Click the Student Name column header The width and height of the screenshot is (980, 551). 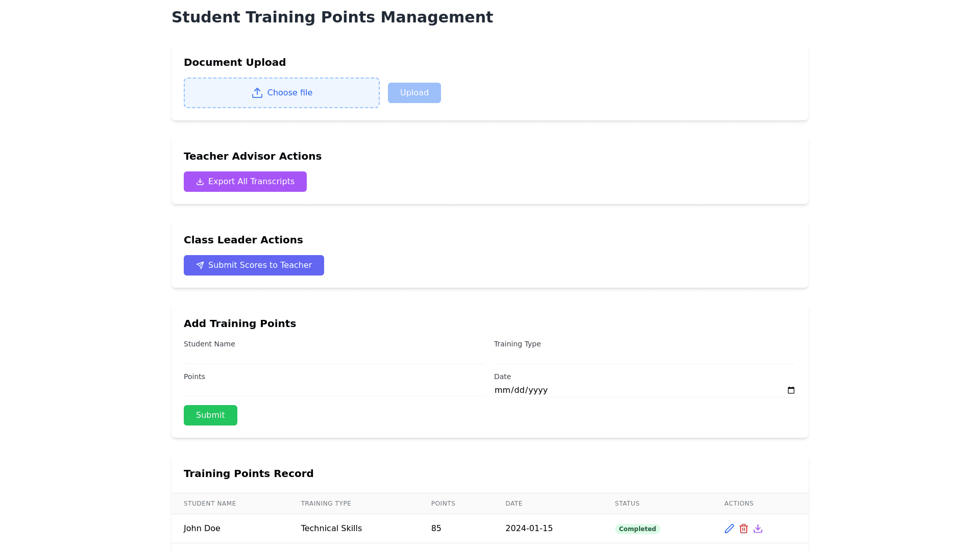[x=210, y=504]
